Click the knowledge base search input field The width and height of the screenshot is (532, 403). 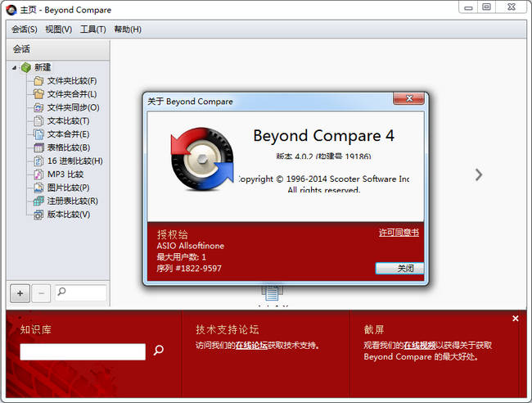point(83,351)
